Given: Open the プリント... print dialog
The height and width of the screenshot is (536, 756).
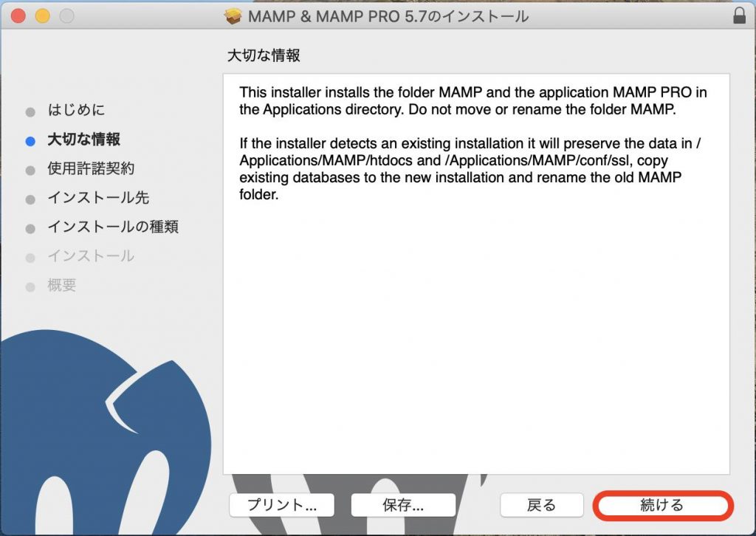Looking at the screenshot, I should tap(281, 505).
